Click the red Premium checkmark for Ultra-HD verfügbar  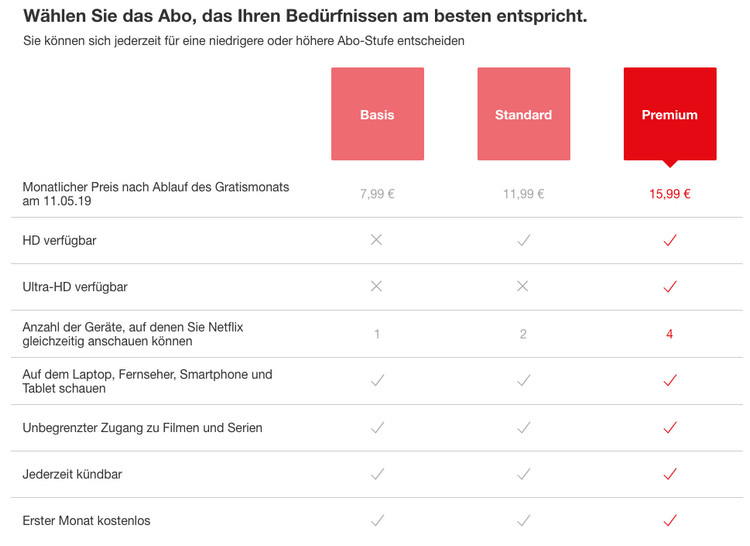pos(670,286)
